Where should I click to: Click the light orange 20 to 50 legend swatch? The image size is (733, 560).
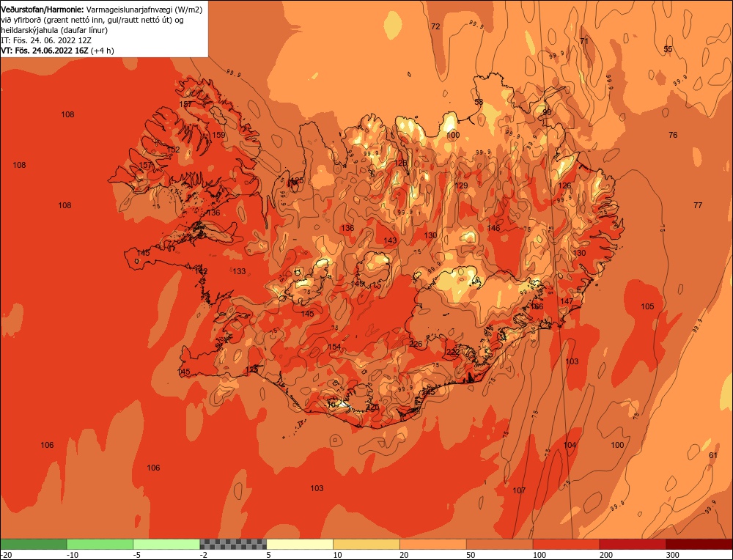tap(433, 544)
